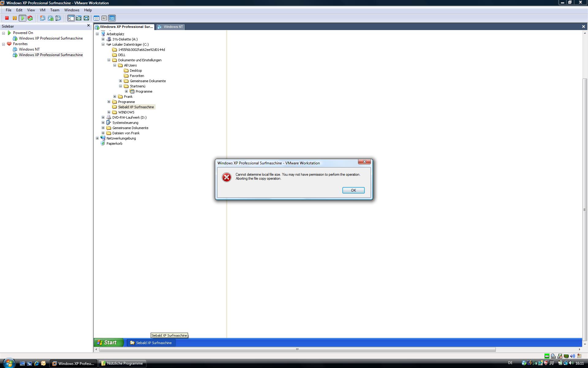Toggle the sidebar display toolbar button
588x368 pixels.
tap(71, 18)
